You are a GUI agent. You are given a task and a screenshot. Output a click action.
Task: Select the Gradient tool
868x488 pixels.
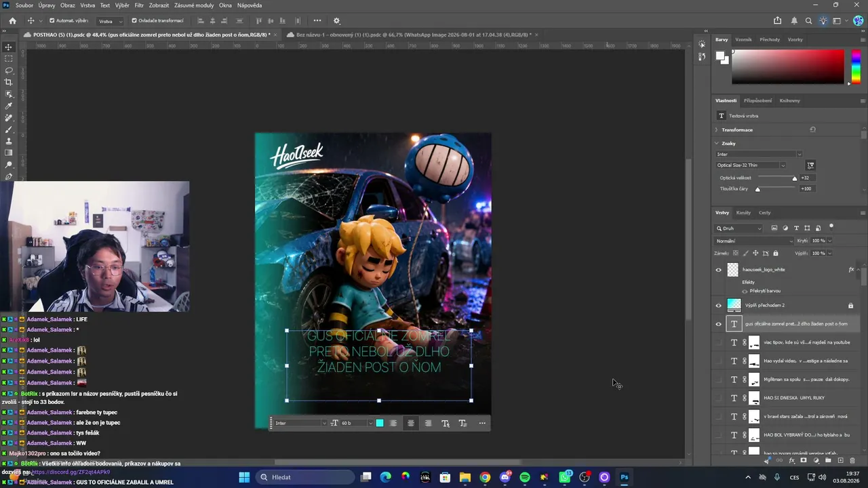(x=9, y=153)
